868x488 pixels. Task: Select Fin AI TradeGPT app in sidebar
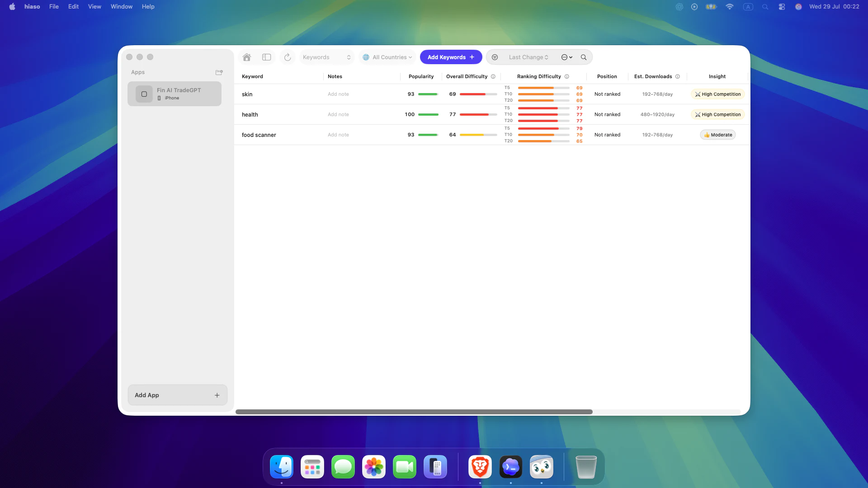coord(175,94)
